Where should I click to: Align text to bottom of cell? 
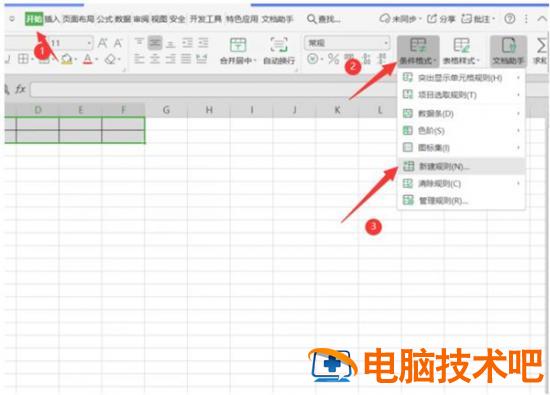[170, 43]
